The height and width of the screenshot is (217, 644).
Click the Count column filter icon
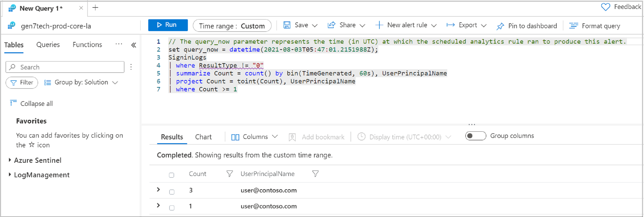tap(229, 174)
